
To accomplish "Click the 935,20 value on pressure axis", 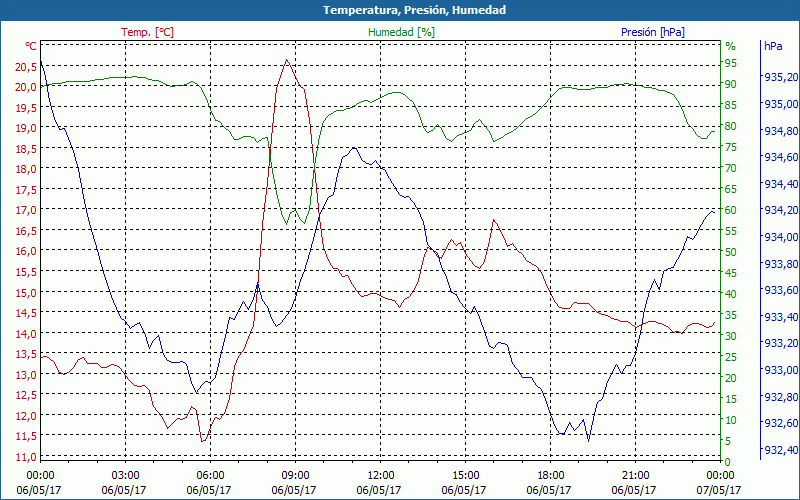I will tap(781, 77).
